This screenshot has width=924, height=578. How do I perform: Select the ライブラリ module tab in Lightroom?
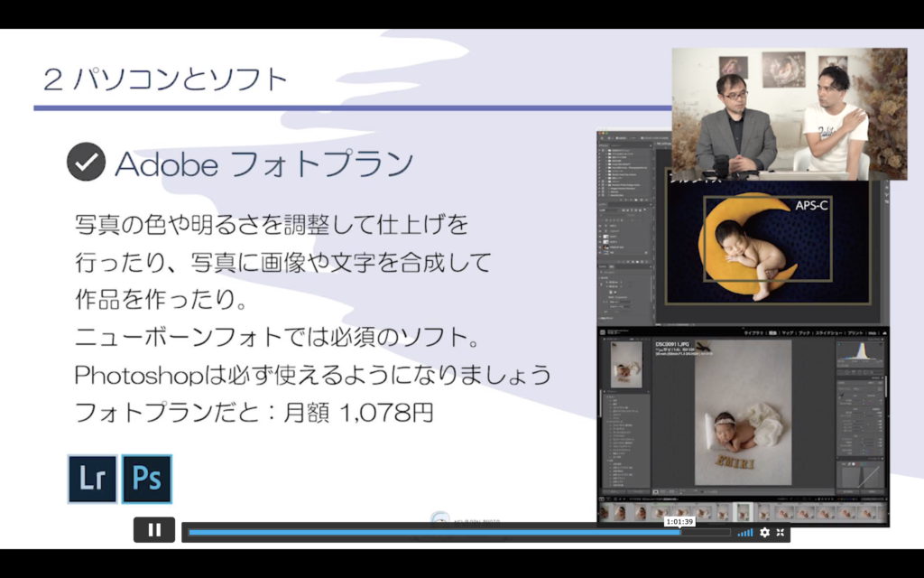[753, 333]
